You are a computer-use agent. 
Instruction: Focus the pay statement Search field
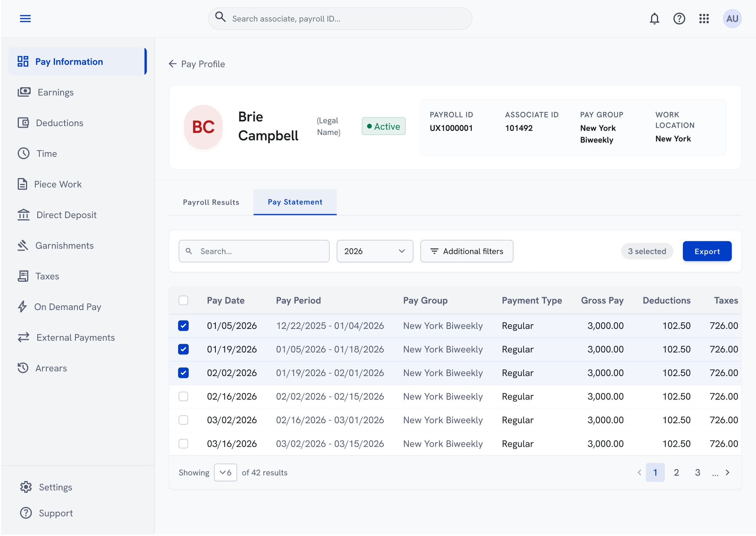pos(254,251)
